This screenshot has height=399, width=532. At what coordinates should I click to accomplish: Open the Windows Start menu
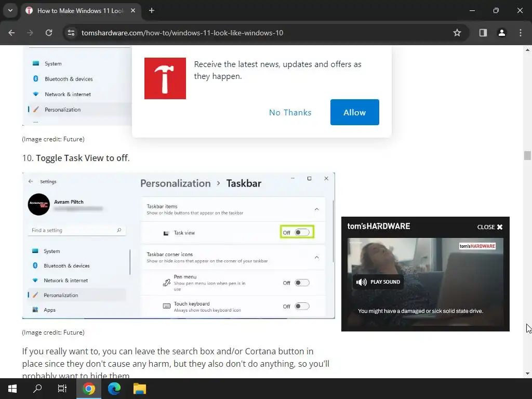pyautogui.click(x=12, y=389)
